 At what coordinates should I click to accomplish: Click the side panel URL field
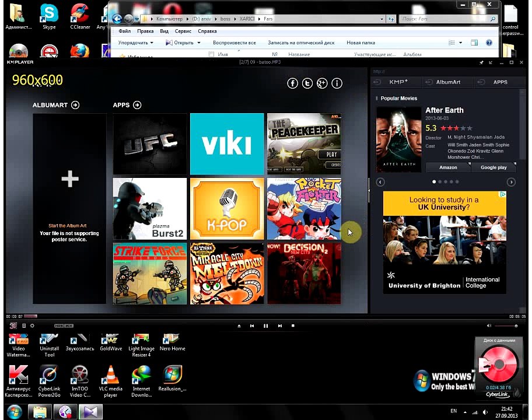coord(448,71)
